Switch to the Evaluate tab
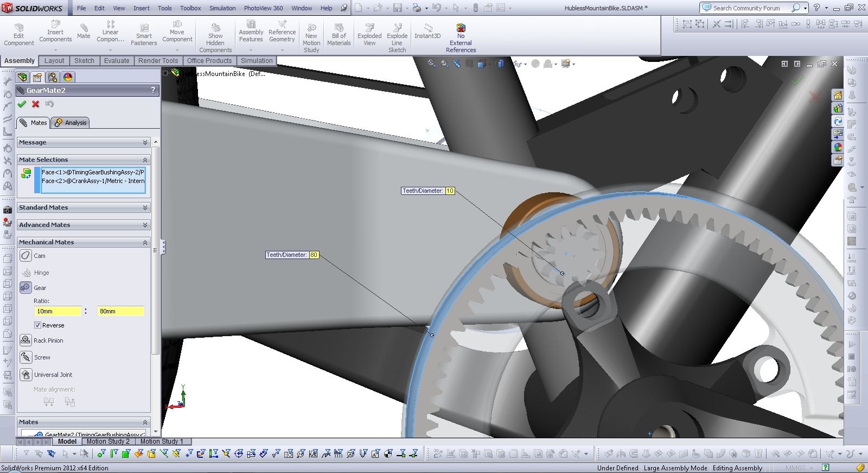The height and width of the screenshot is (473, 868). coord(117,61)
